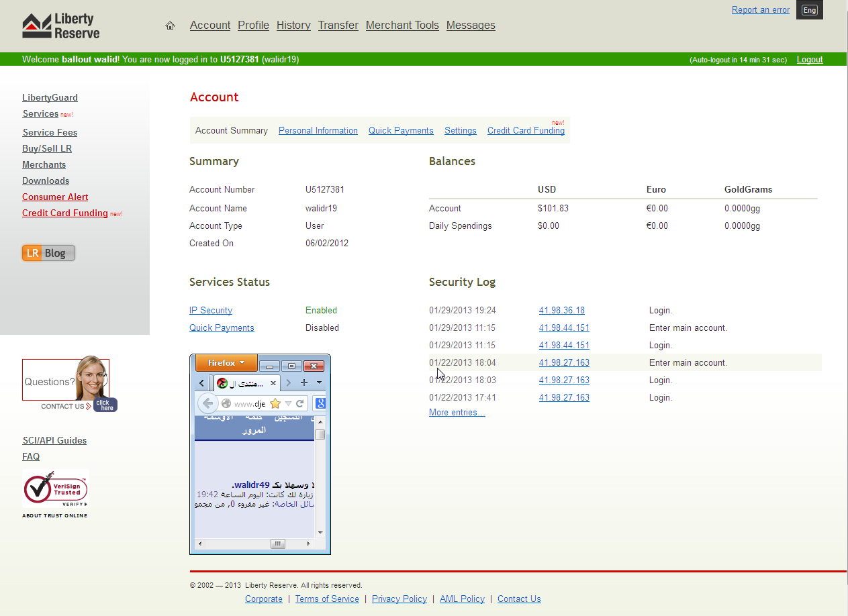Viewport: 848px width, 616px height.
Task: Click the Firefox horizontal scrollbar thumb
Action: click(278, 544)
